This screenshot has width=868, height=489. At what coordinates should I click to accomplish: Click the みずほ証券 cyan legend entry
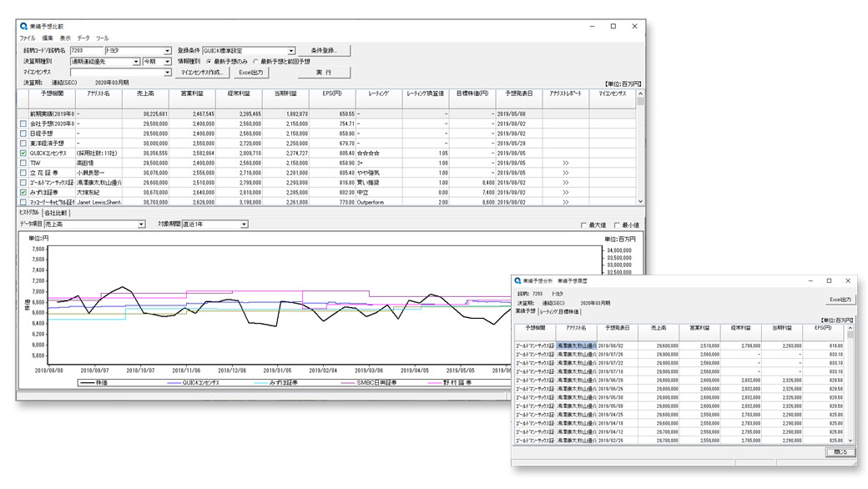(x=275, y=382)
